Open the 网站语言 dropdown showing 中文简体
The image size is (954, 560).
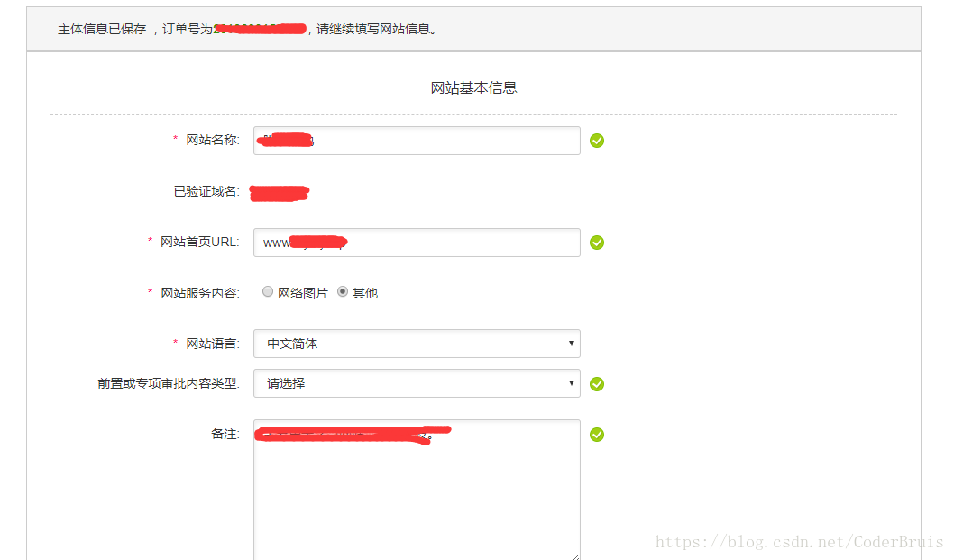pos(417,344)
